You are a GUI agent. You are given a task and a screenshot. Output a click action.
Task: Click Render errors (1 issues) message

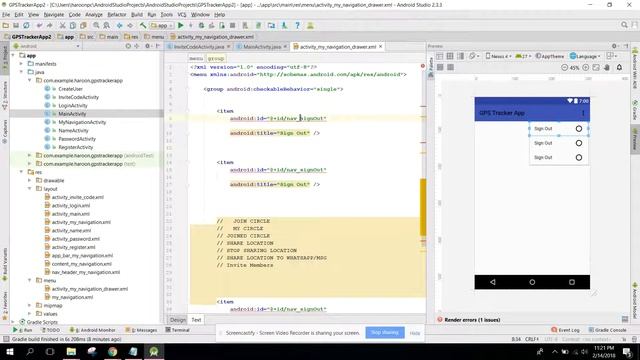click(472, 320)
